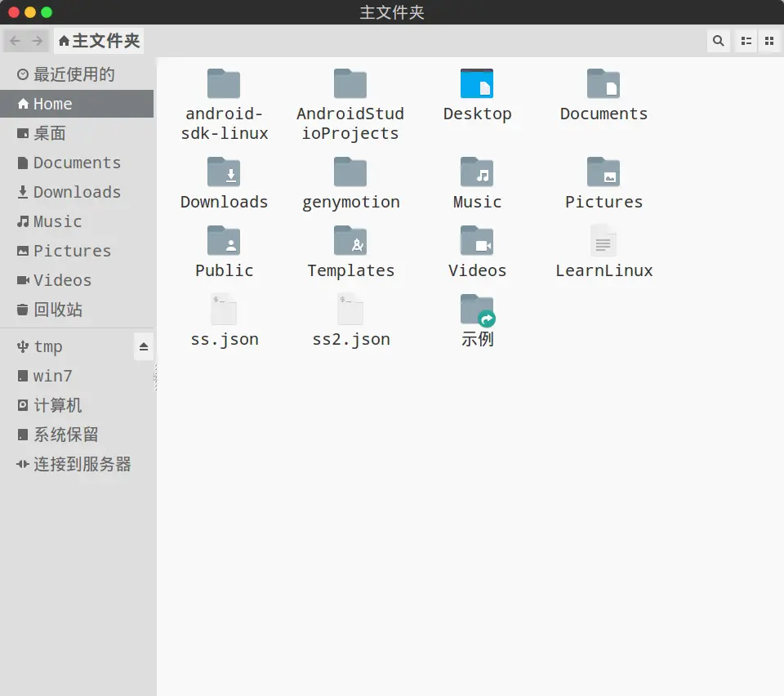Open the search icon in the toolbar
Image resolution: width=784 pixels, height=696 pixels.
(717, 40)
